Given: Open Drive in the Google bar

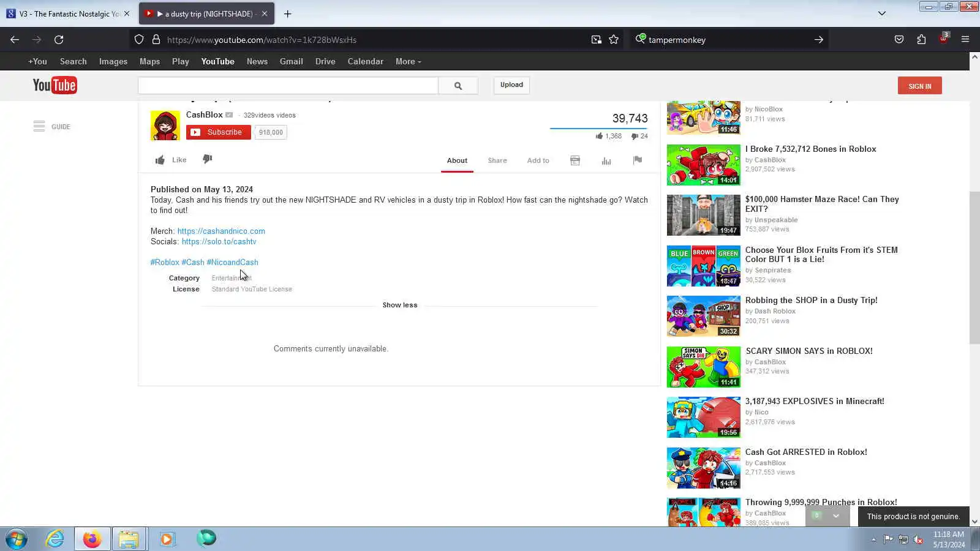Looking at the screenshot, I should point(325,61).
